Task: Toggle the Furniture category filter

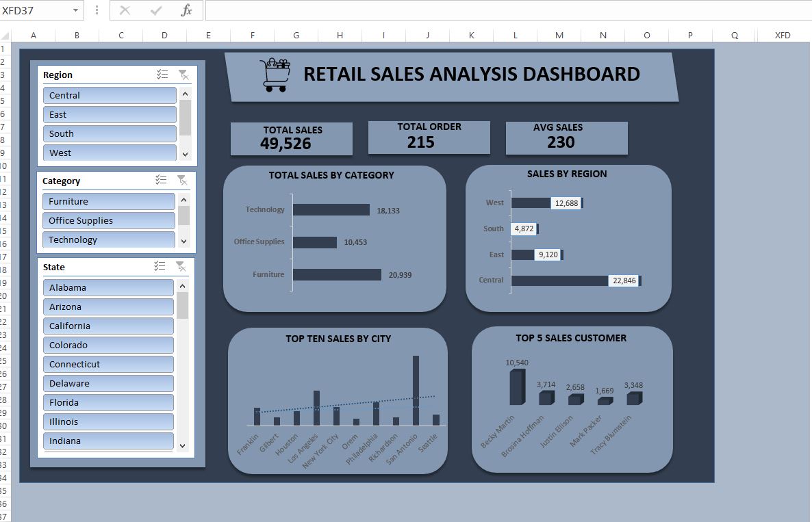Action: click(x=108, y=201)
